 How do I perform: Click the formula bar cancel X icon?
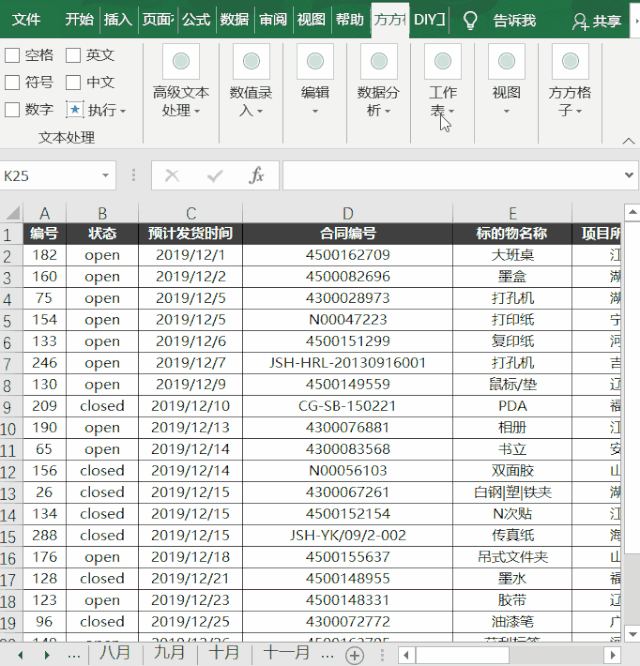point(172,175)
